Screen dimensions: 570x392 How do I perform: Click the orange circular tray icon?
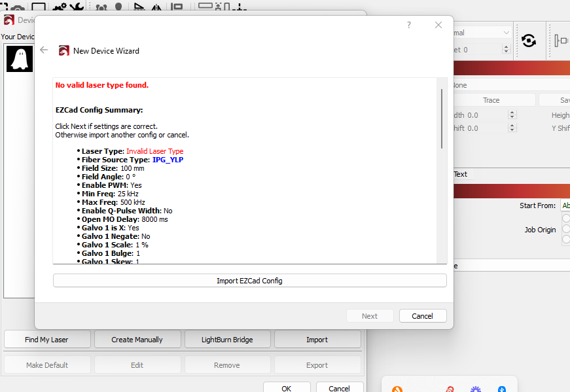point(397,389)
